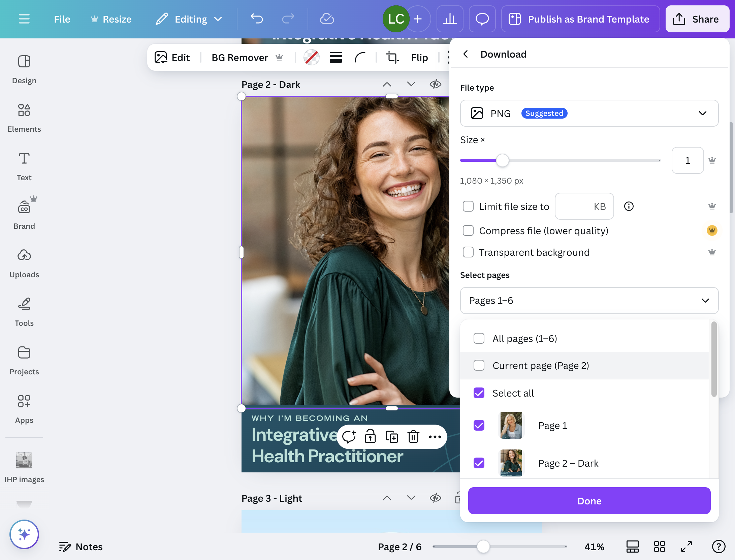
Task: Check Current page (Page 2) option
Action: tap(479, 365)
